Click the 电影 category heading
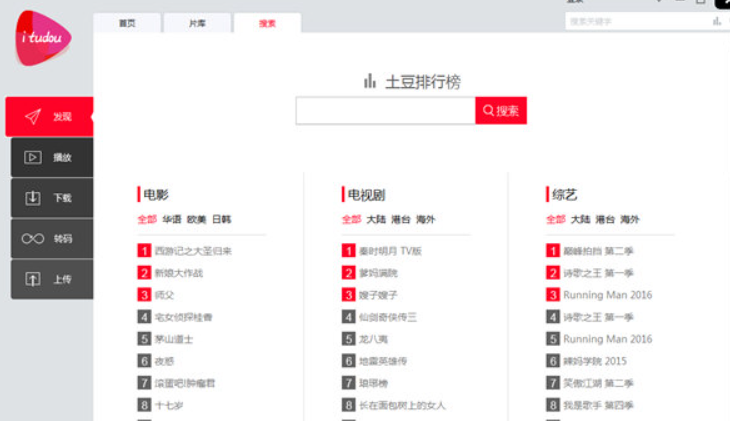Image resolution: width=730 pixels, height=421 pixels. [x=156, y=195]
